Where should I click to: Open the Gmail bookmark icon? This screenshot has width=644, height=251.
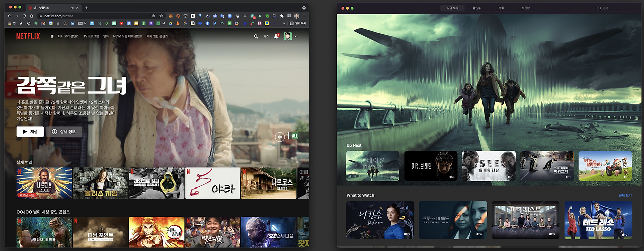click(x=43, y=23)
